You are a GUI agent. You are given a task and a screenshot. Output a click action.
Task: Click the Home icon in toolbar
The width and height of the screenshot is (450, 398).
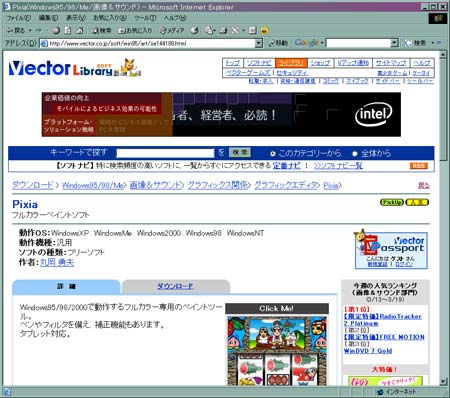pos(79,31)
